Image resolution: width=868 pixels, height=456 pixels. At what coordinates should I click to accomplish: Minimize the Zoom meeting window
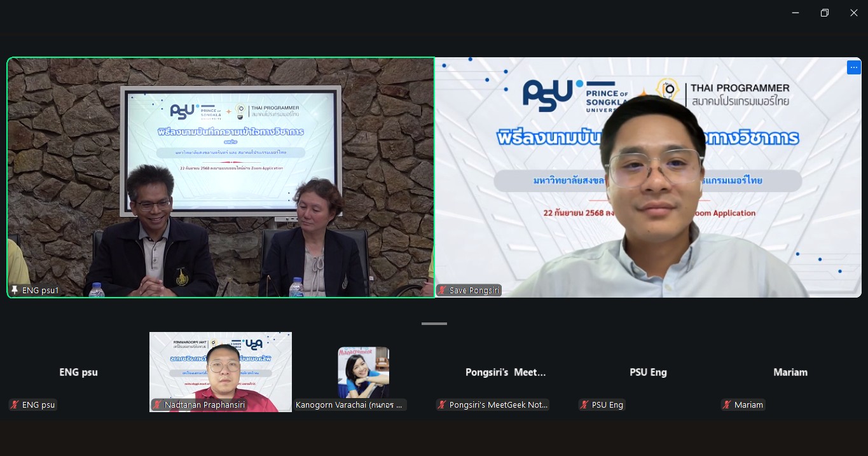click(x=796, y=13)
